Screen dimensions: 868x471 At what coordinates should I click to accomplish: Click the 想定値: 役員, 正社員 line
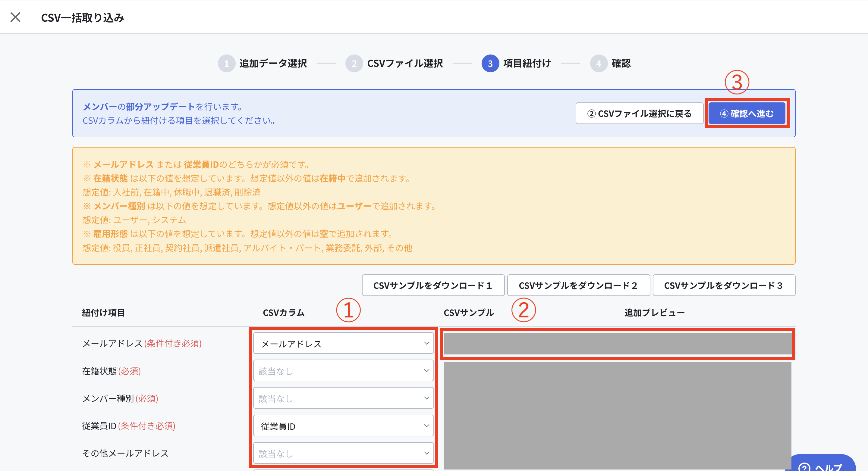(x=247, y=248)
